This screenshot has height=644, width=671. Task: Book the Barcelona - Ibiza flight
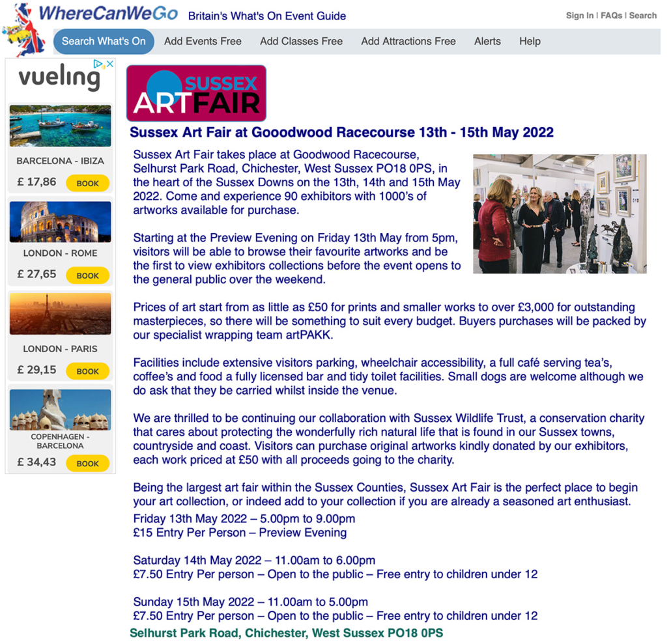tap(88, 183)
